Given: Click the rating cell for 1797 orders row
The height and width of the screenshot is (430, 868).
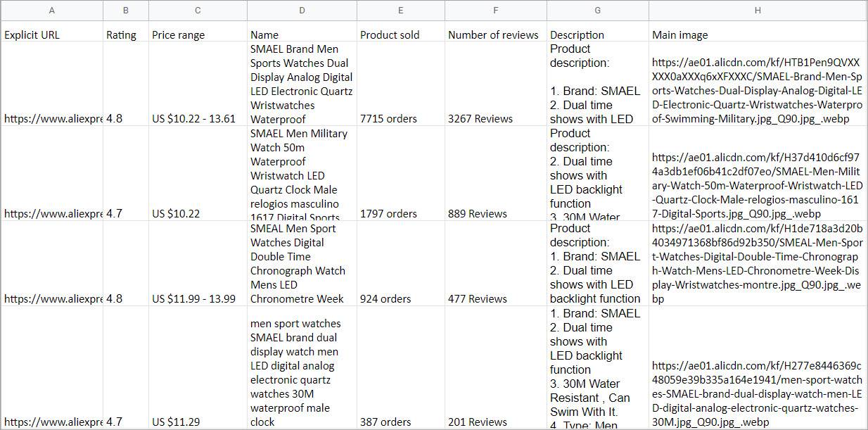Looking at the screenshot, I should tap(126, 174).
